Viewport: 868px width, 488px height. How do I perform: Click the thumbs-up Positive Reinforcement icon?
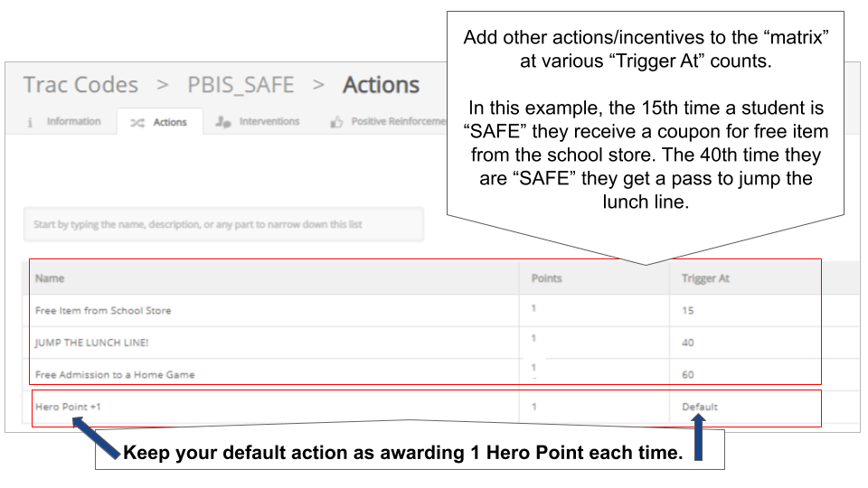click(x=336, y=122)
